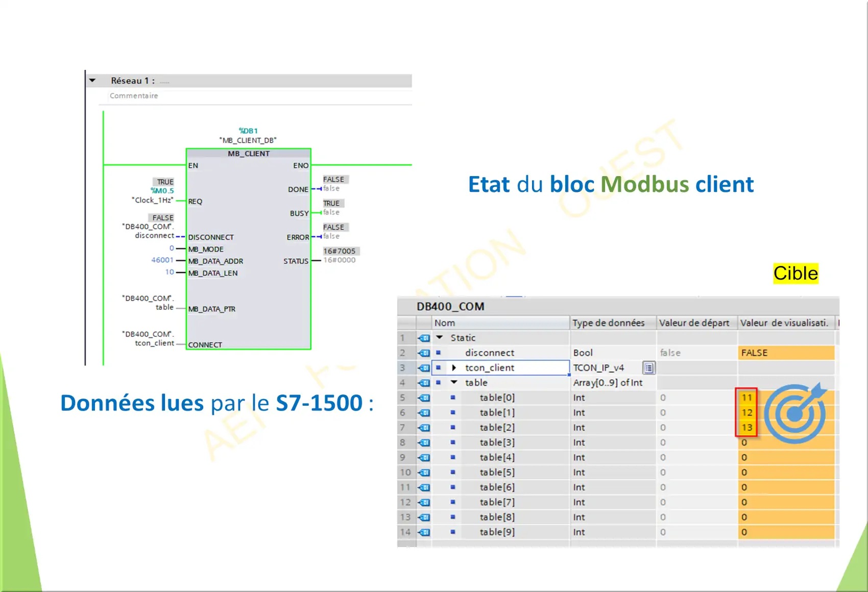The height and width of the screenshot is (592, 868).
Task: Click the "DB400_COM".table pointer operand
Action: (x=148, y=303)
